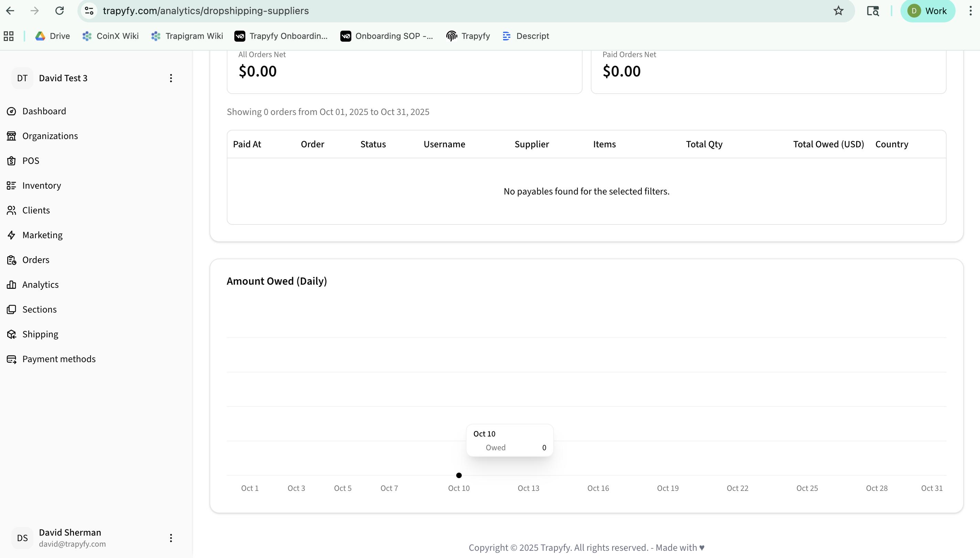This screenshot has height=558, width=980.
Task: Open Inventory in the sidebar
Action: [42, 186]
